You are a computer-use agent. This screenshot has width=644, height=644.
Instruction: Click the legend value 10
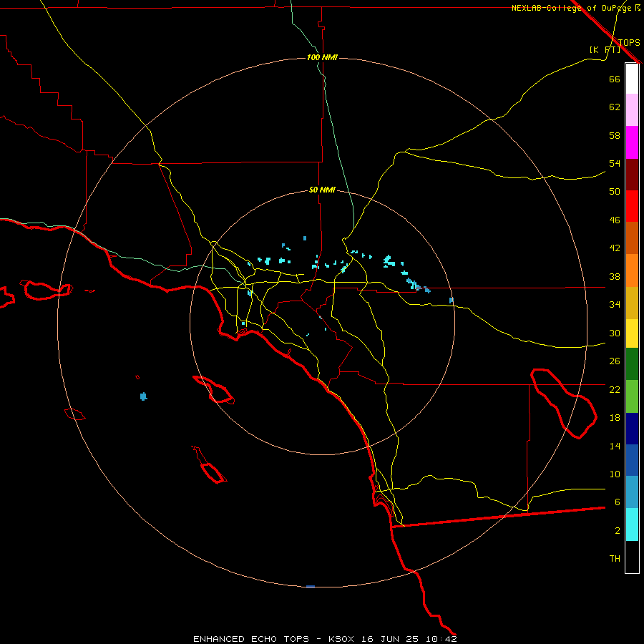(x=615, y=474)
